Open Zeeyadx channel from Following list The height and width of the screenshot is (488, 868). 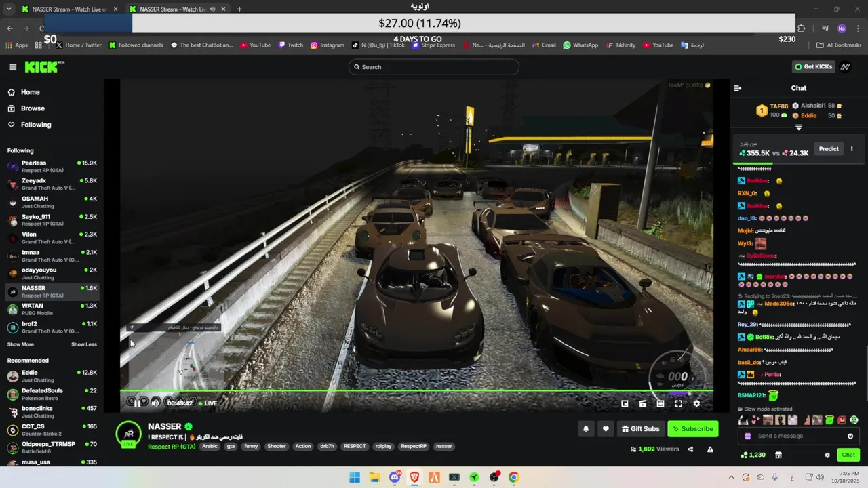tap(52, 184)
